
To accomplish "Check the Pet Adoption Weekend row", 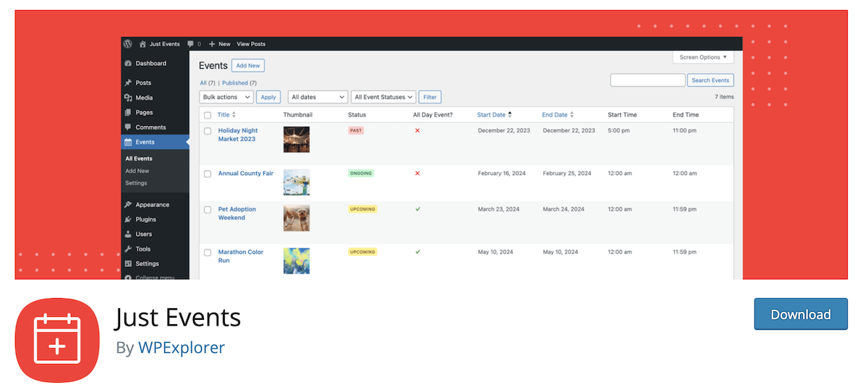I will coord(208,210).
